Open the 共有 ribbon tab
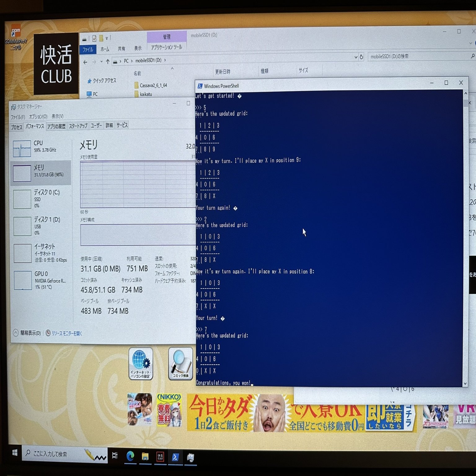The width and height of the screenshot is (476, 476). [121, 49]
